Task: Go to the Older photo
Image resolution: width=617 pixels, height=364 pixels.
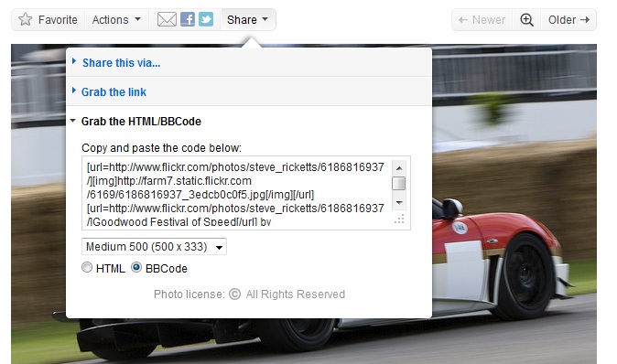Action: coord(569,19)
